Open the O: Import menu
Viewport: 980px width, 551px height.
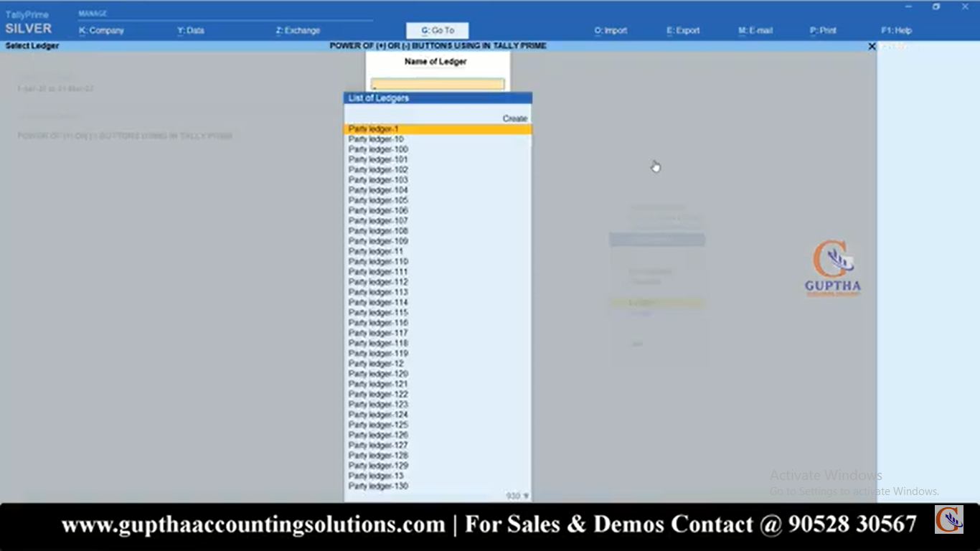click(611, 31)
